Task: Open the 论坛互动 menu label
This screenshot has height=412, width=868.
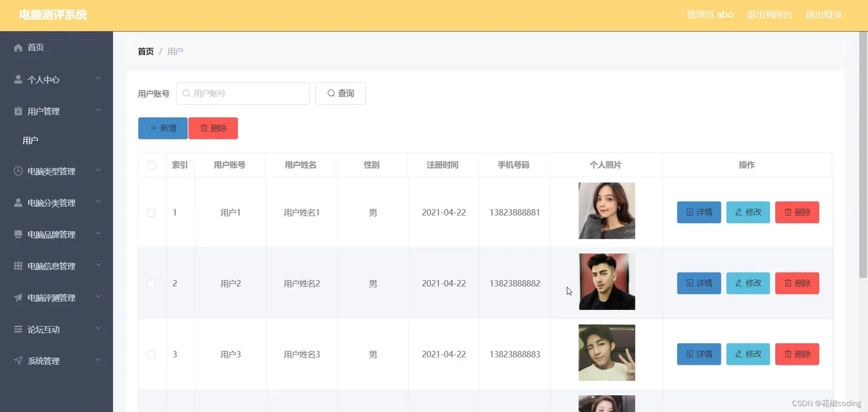Action: tap(43, 330)
